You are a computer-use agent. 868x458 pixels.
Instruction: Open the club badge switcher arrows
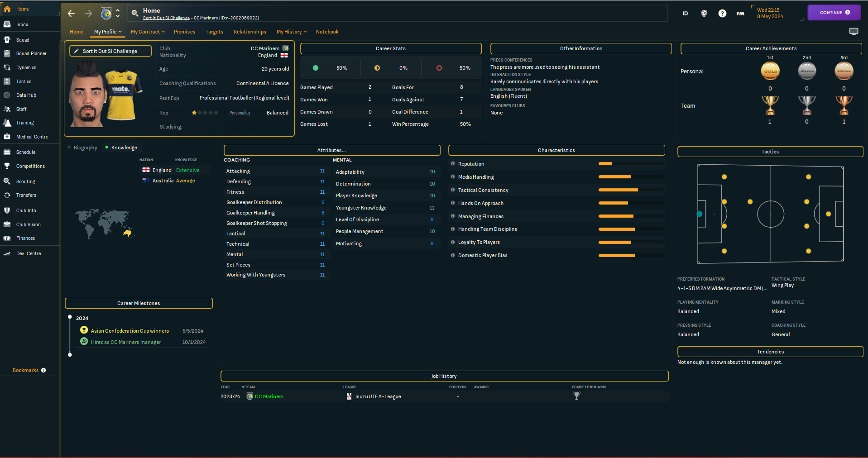[x=118, y=13]
